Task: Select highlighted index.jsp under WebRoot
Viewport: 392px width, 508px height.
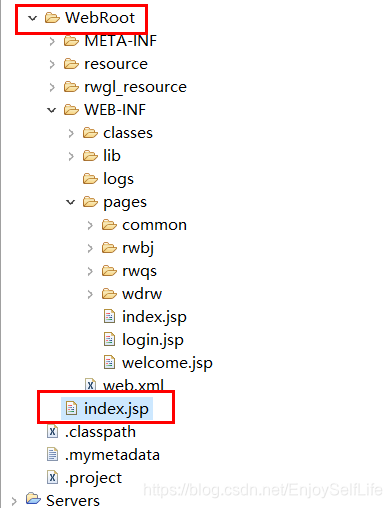Action: [116, 409]
